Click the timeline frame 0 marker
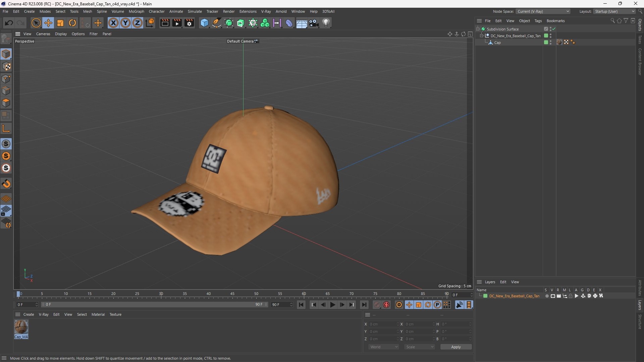Screen dimensions: 644x362 [x=19, y=294]
